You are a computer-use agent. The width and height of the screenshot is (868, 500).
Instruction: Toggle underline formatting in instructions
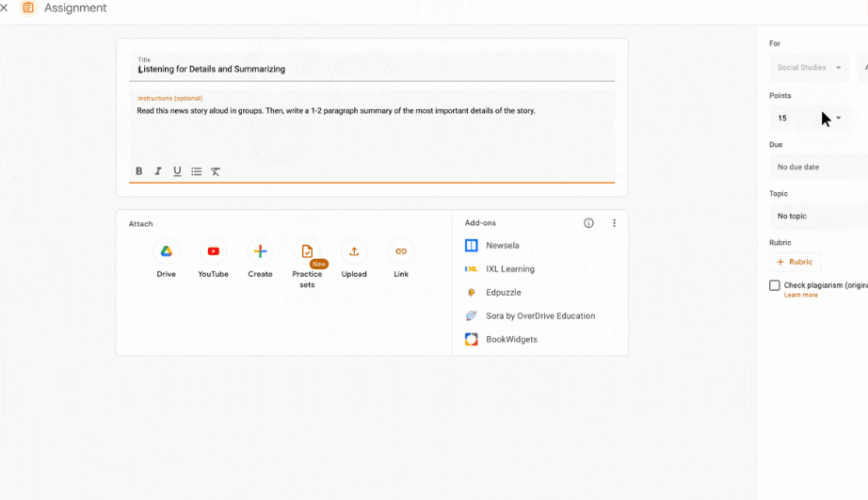(x=177, y=171)
